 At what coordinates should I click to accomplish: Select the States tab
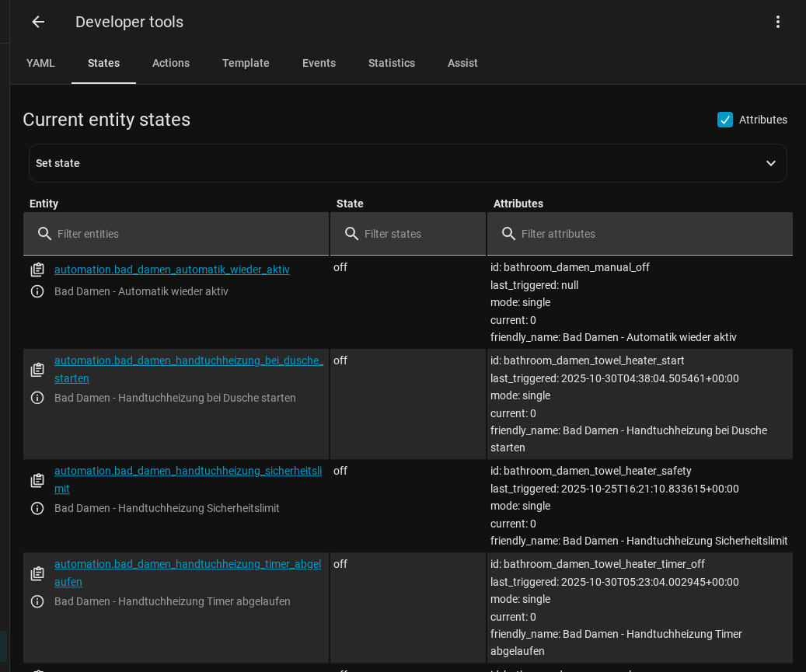(x=104, y=63)
